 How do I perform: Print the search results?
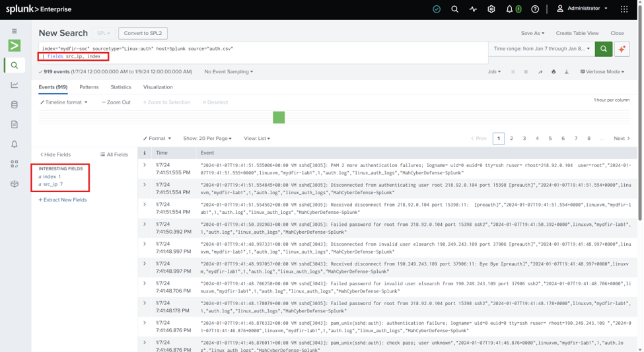(x=554, y=72)
